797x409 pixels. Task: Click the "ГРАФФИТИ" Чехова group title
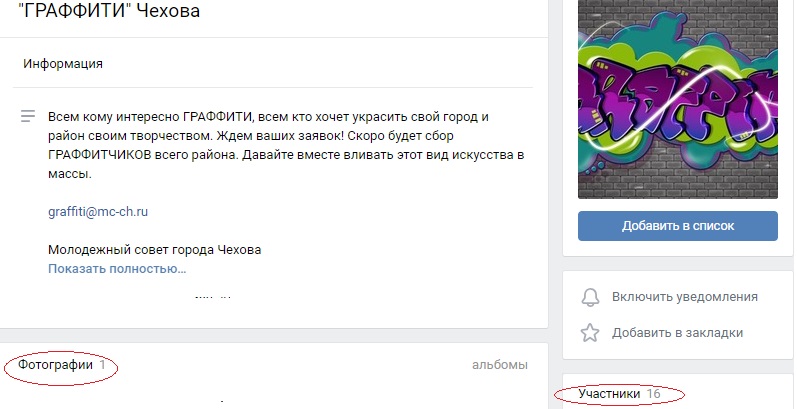tap(109, 10)
